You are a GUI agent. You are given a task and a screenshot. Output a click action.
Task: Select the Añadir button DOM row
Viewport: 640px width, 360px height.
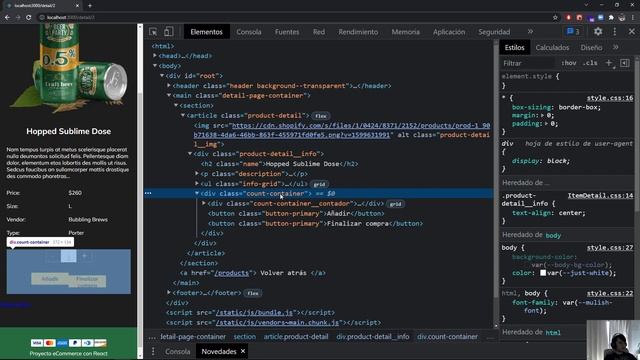[296, 213]
